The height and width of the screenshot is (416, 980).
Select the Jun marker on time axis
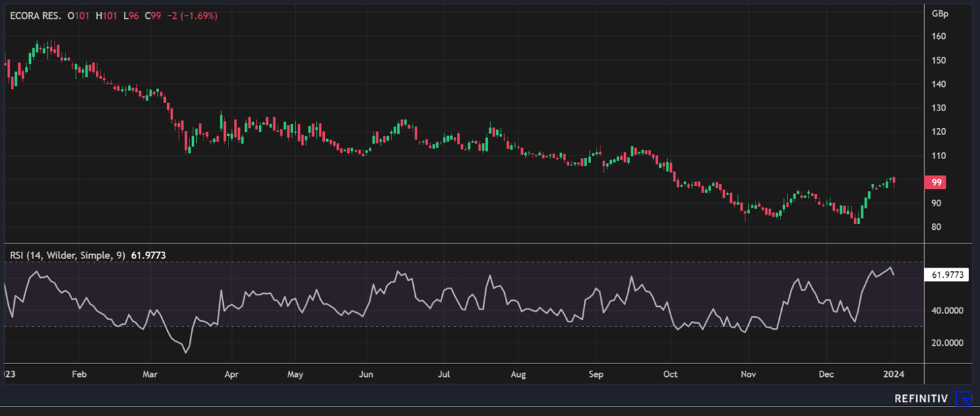point(367,373)
